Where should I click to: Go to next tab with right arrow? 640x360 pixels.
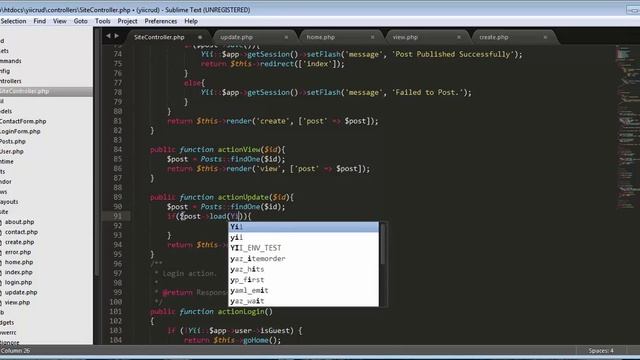(x=117, y=36)
